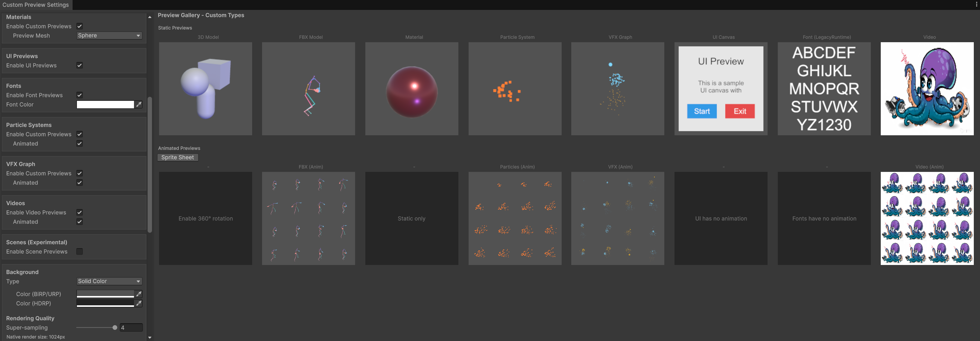Click the Rendering Quality heading
This screenshot has height=341, width=980.
pyautogui.click(x=30, y=318)
